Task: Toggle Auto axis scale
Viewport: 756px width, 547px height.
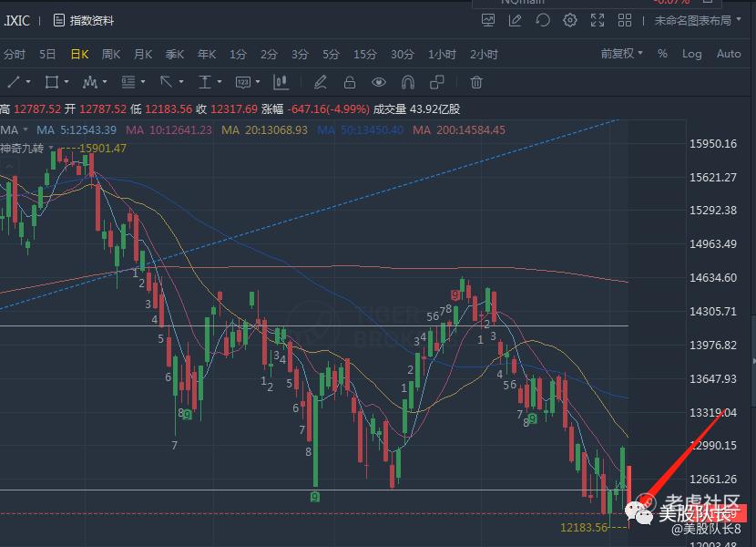Action: point(729,54)
